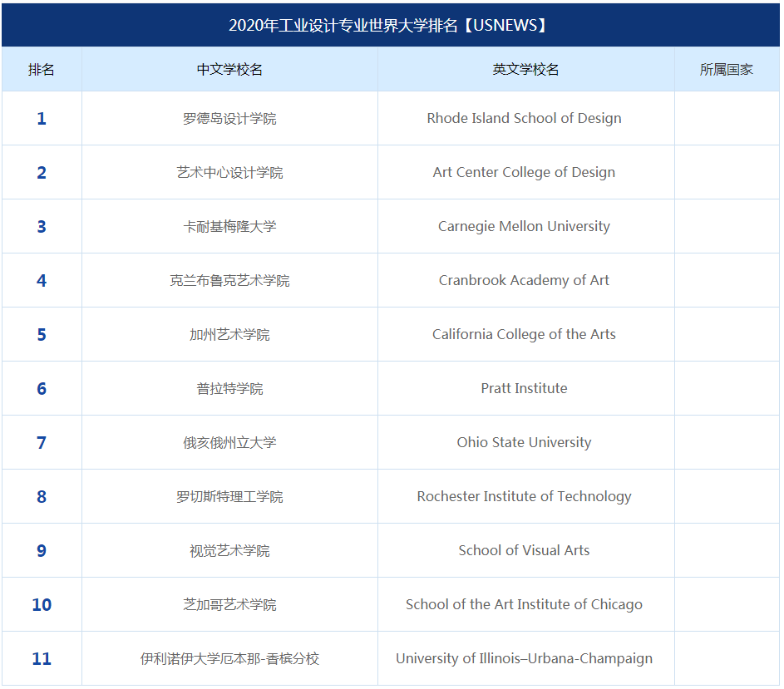Select the cell '罗切斯特理工学院'
The width and height of the screenshot is (784, 689).
point(229,496)
